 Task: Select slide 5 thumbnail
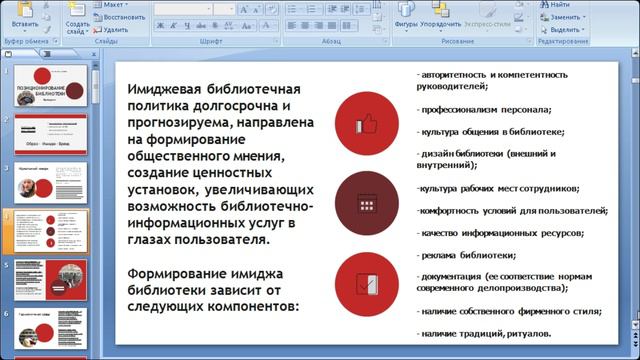pyautogui.click(x=51, y=280)
